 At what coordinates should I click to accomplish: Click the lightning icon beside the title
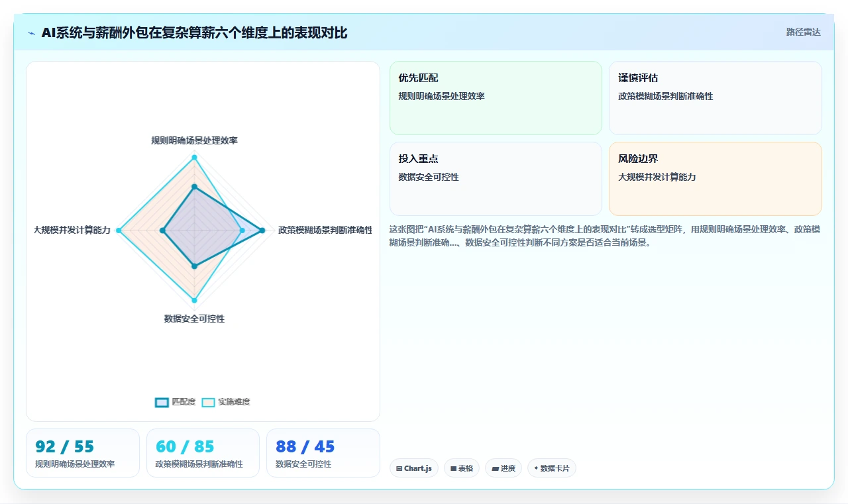[x=32, y=33]
